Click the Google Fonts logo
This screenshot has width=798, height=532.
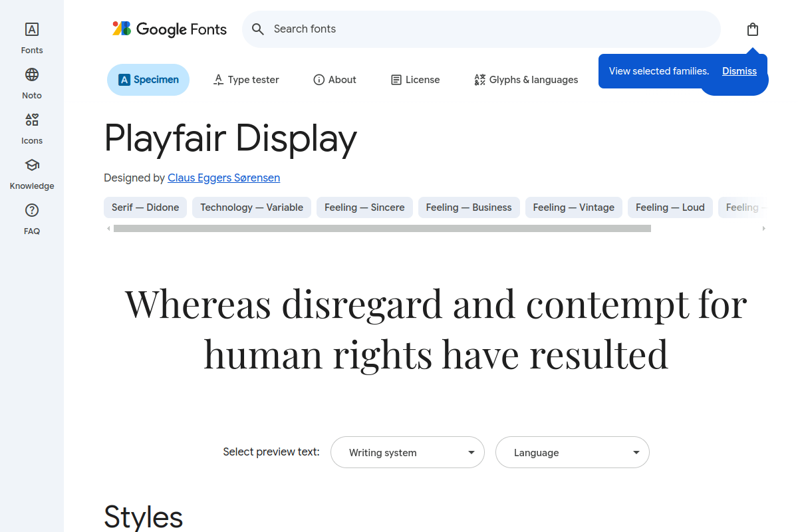pyautogui.click(x=169, y=29)
